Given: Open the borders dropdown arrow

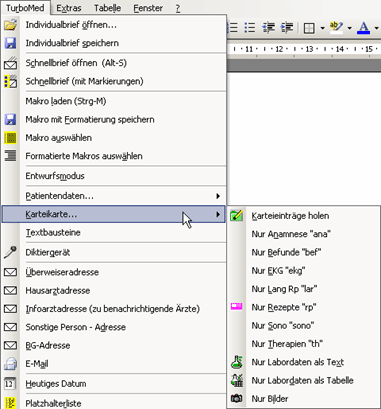Looking at the screenshot, I should click(322, 28).
